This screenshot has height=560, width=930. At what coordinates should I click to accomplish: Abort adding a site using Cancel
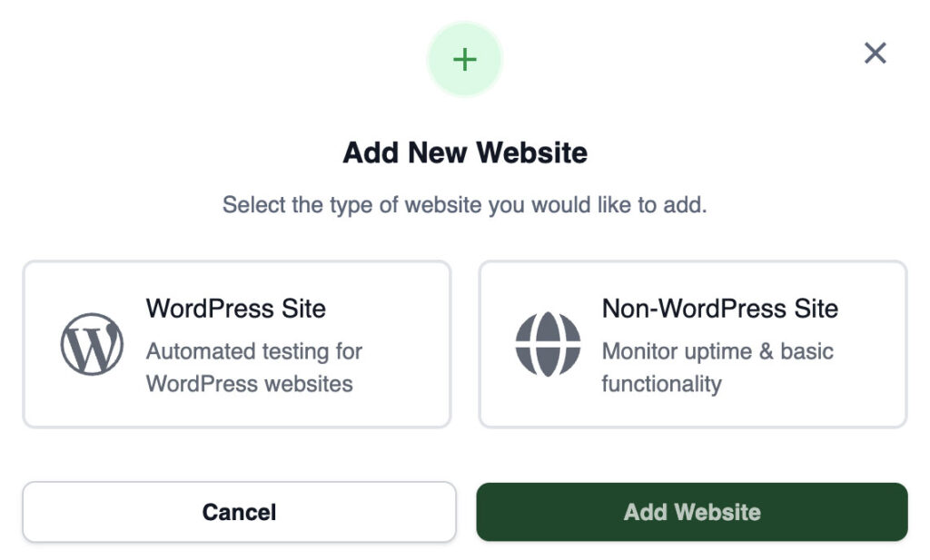pos(239,512)
